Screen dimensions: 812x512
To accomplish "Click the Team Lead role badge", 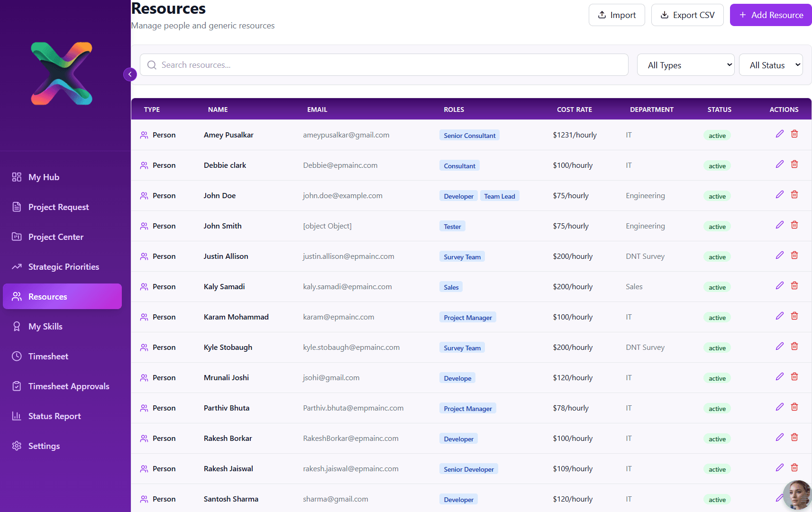I will [x=500, y=196].
